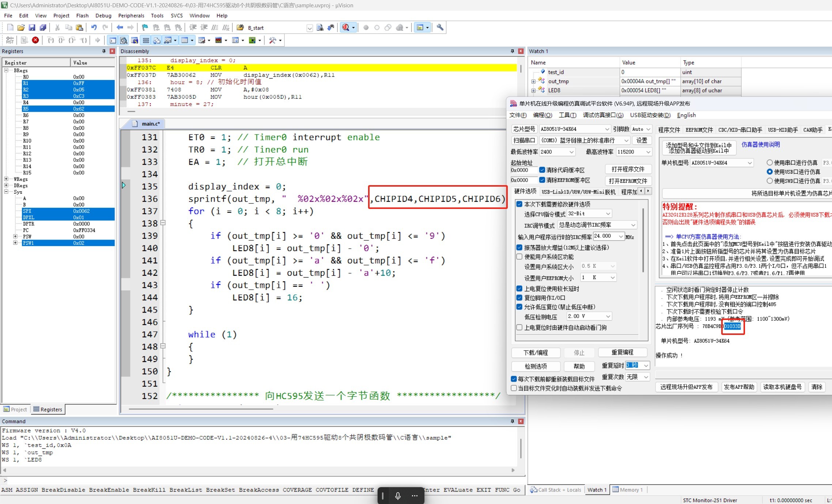Viewport: 832px width, 504px height.
Task: Expand the out_tmp watch entry
Action: [533, 81]
